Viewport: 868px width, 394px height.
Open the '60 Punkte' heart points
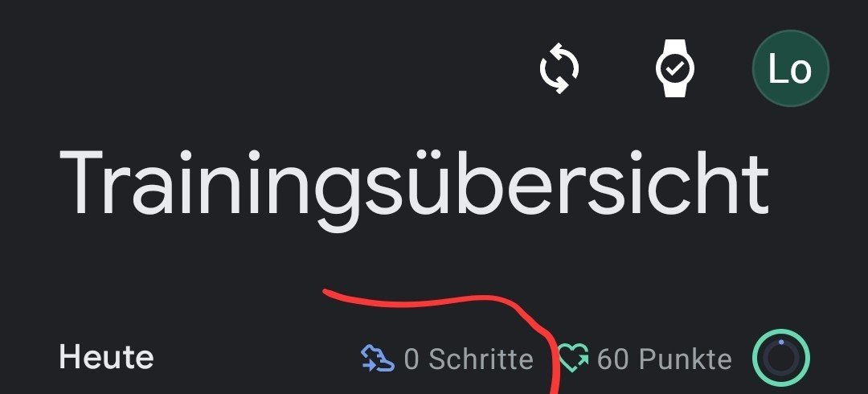coord(665,359)
